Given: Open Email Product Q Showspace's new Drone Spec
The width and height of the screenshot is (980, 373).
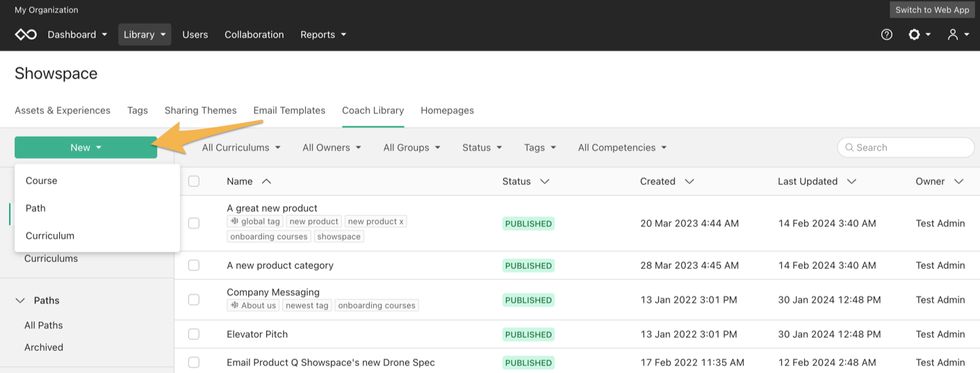Looking at the screenshot, I should 331,363.
